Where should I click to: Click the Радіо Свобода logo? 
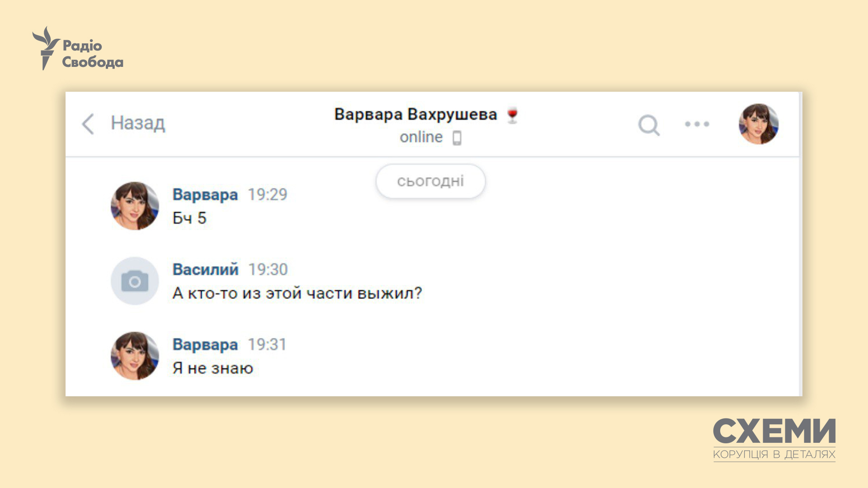[78, 49]
